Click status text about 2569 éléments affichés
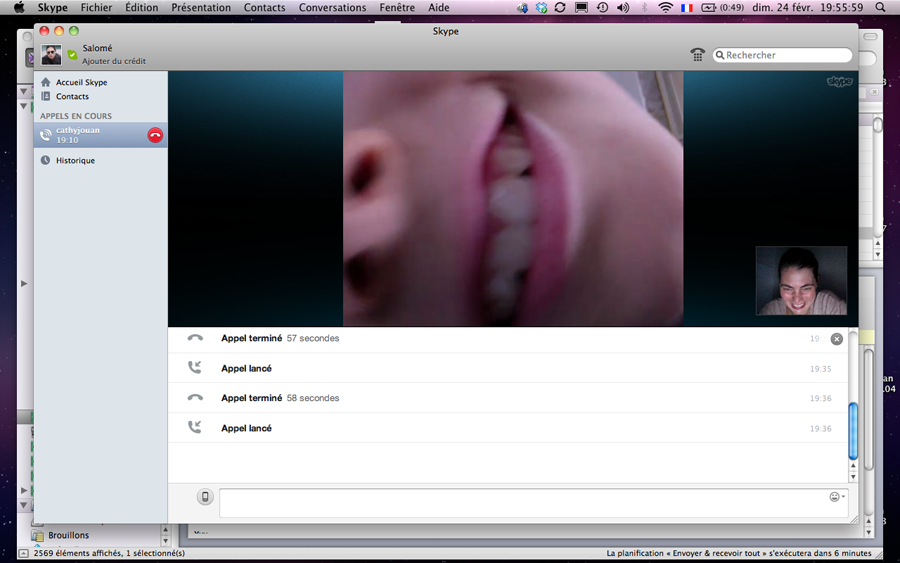 (109, 553)
